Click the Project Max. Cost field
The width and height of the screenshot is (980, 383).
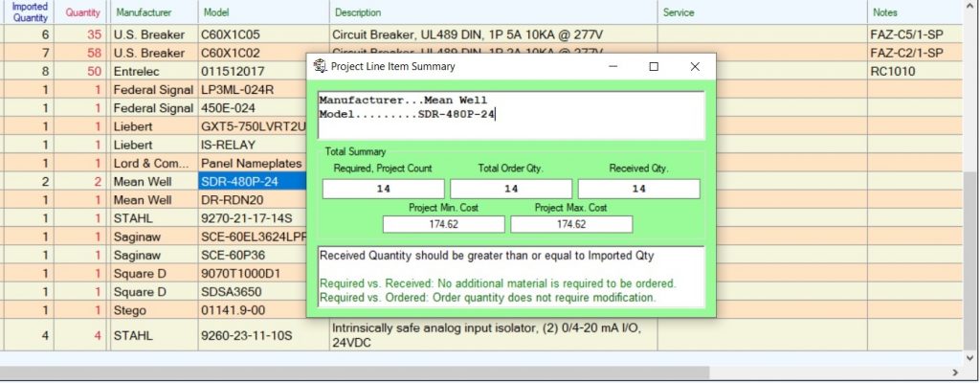pos(570,224)
